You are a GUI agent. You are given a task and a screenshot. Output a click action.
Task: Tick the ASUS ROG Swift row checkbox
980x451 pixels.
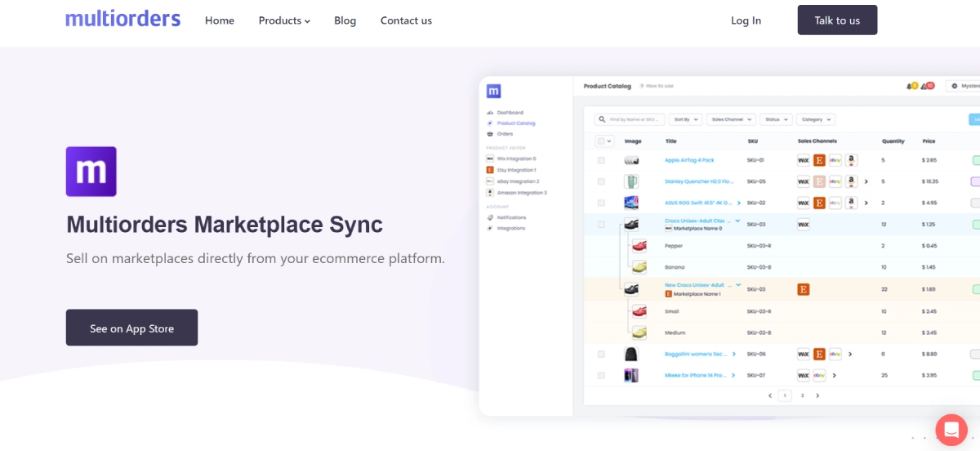[601, 203]
